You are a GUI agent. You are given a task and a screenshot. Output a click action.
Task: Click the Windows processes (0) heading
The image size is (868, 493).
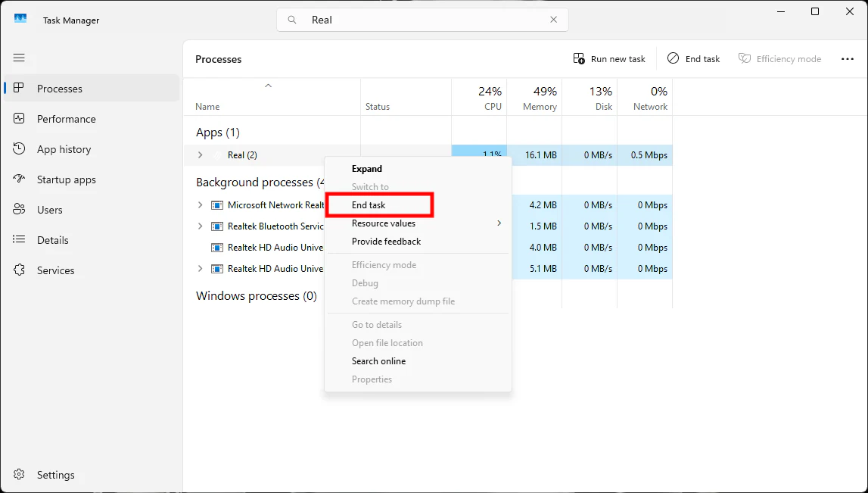point(257,296)
